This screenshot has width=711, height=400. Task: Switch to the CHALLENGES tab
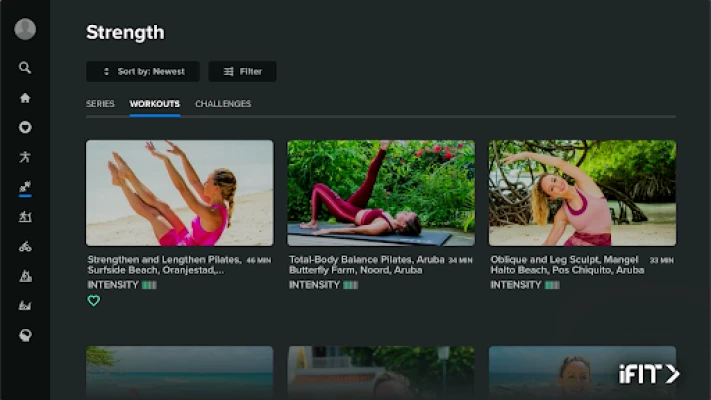[x=223, y=104]
